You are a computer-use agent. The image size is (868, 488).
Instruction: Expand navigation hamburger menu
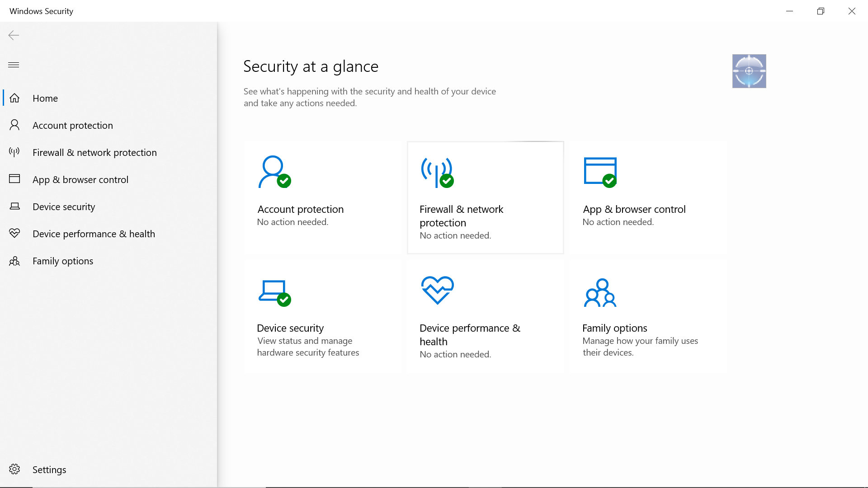[13, 64]
